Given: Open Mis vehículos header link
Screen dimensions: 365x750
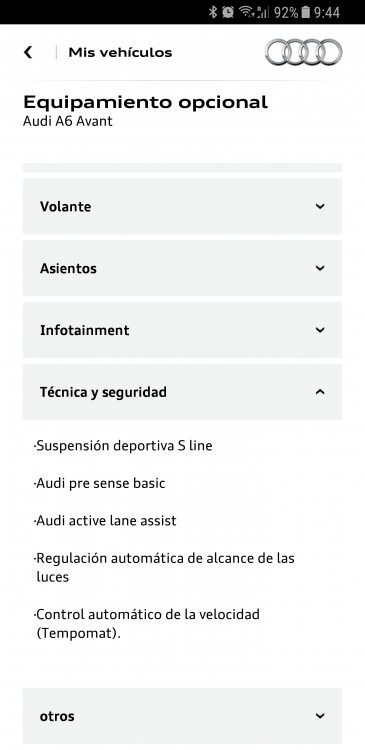Looking at the screenshot, I should [120, 52].
